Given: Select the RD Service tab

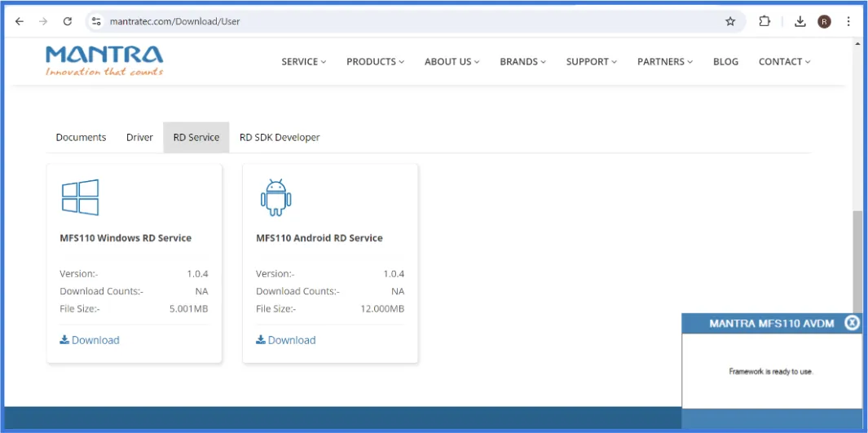Looking at the screenshot, I should (x=196, y=137).
